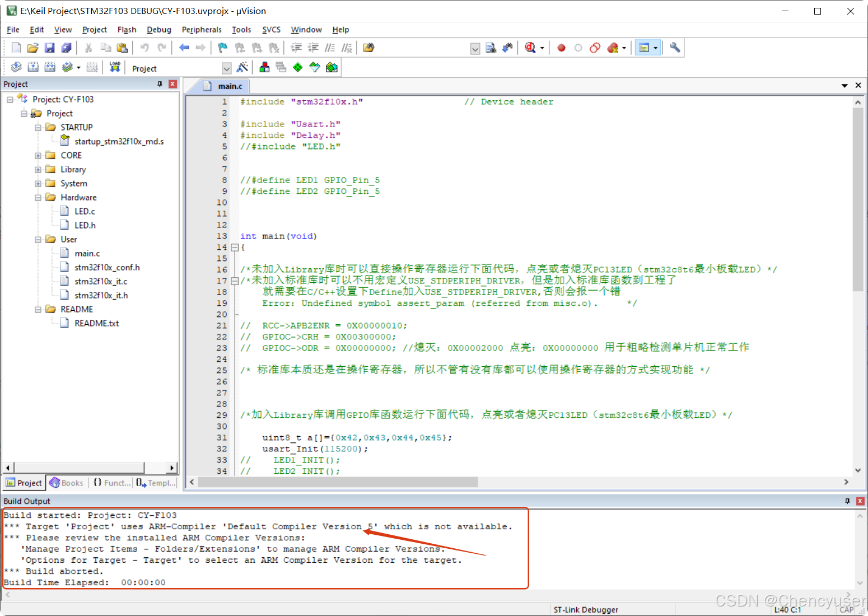Viewport: 868px width, 616px height.
Task: Click the editor horizontal scrollbar thumb
Action: point(338,482)
